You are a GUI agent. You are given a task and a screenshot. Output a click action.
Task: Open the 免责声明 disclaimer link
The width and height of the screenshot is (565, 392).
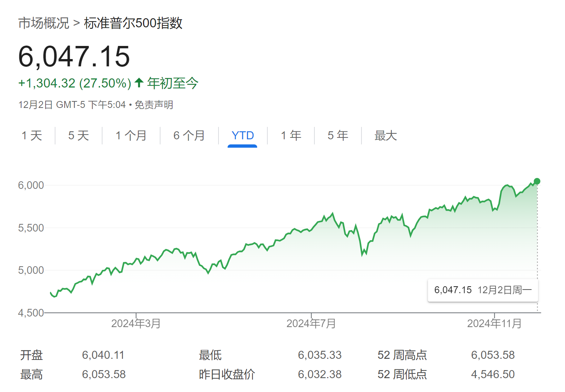pyautogui.click(x=154, y=105)
